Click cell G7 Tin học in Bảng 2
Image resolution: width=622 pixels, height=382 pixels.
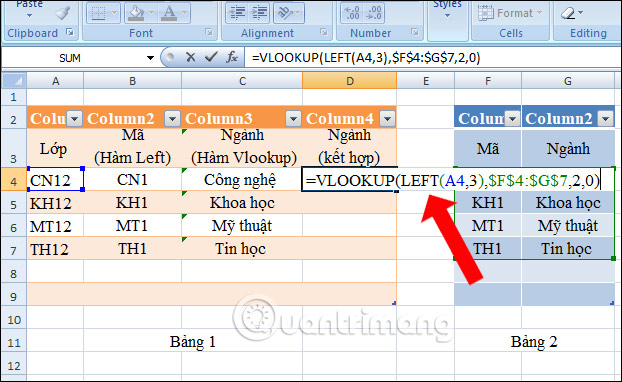[x=568, y=249]
